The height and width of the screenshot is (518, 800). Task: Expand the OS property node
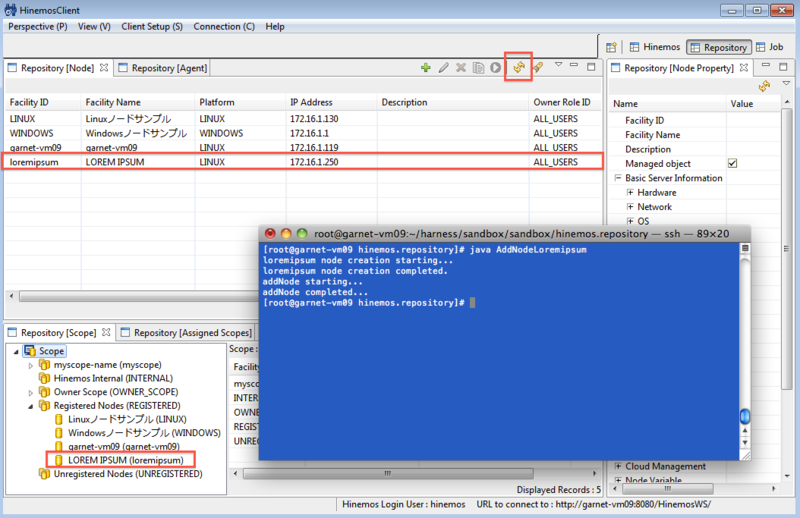click(x=630, y=221)
